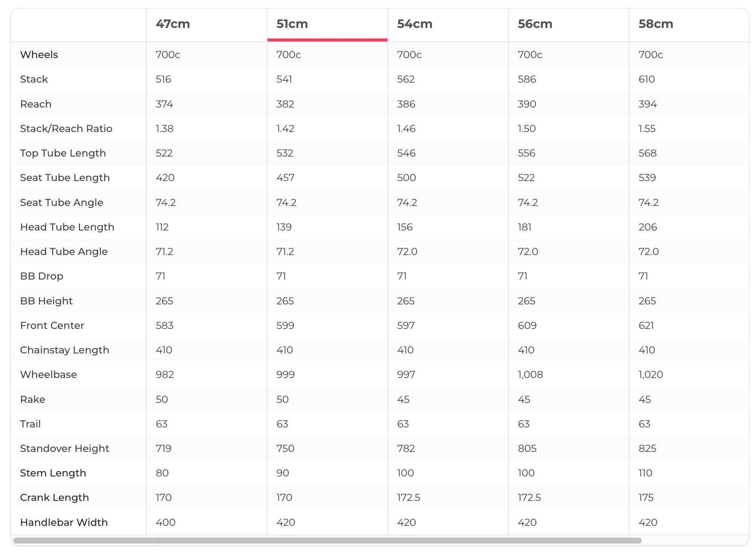
Task: Click the 47cm Stack value 516
Action: tap(163, 79)
